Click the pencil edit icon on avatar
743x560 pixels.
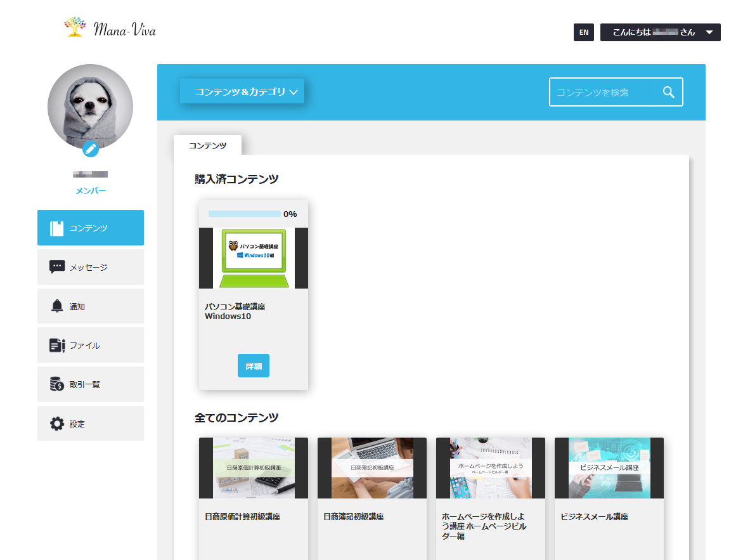(91, 149)
